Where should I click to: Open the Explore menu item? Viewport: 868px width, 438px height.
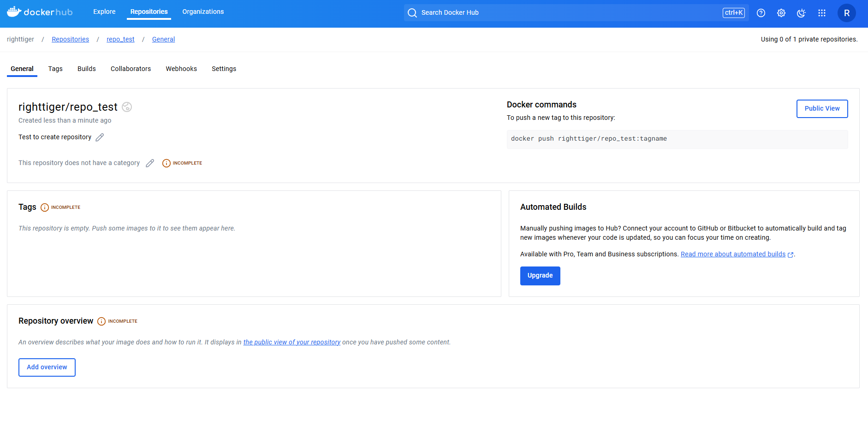tap(104, 12)
